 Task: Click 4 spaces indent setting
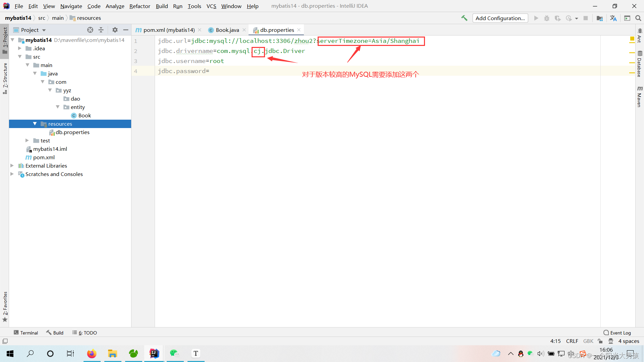click(x=629, y=341)
